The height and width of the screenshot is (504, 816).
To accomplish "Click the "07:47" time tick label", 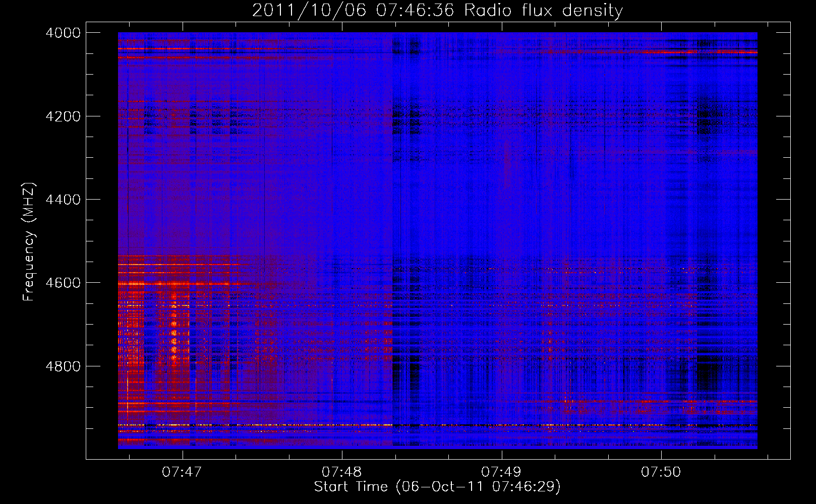I will point(182,472).
